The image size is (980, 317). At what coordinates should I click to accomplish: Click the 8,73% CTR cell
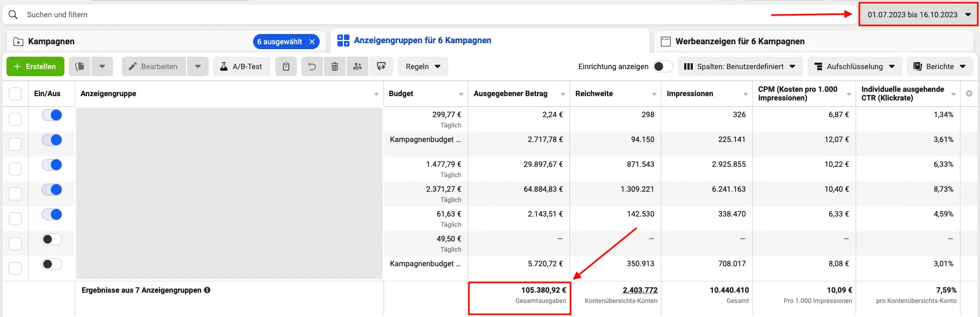943,189
